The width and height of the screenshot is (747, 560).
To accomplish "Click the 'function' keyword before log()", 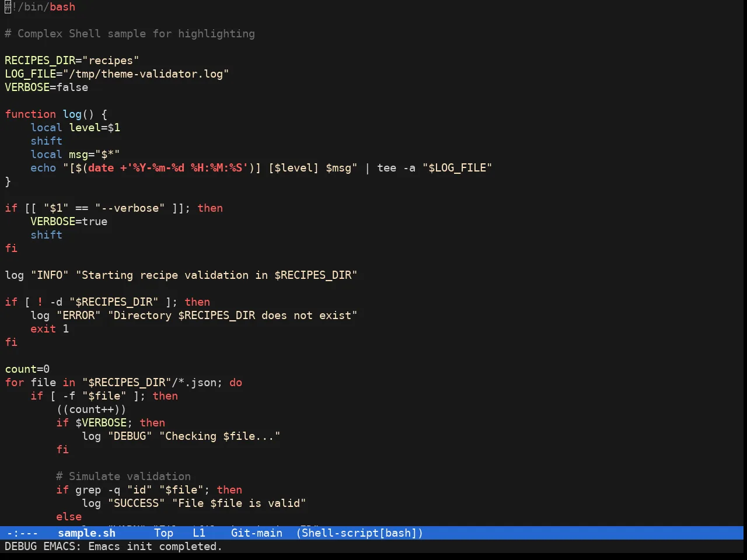I will 30,114.
